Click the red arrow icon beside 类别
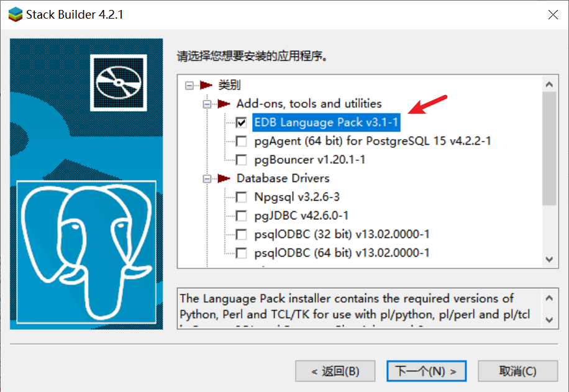 tap(206, 85)
